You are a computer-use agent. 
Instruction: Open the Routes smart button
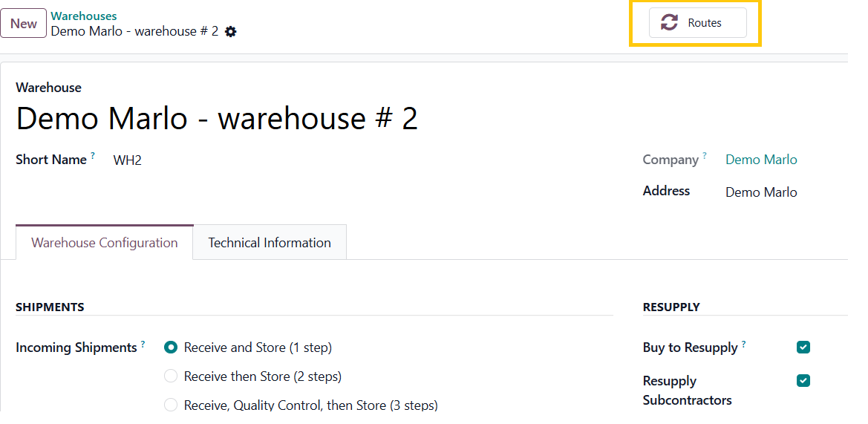696,23
